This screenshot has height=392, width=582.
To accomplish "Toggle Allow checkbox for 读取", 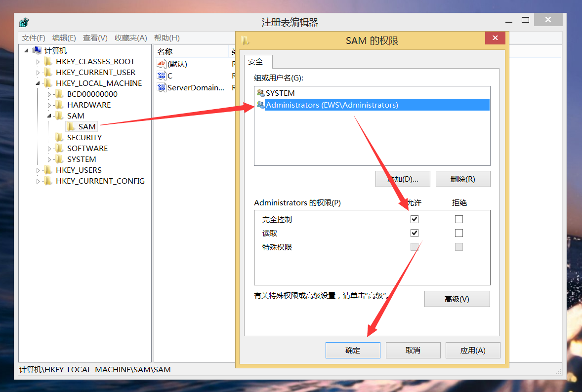I will click(415, 233).
